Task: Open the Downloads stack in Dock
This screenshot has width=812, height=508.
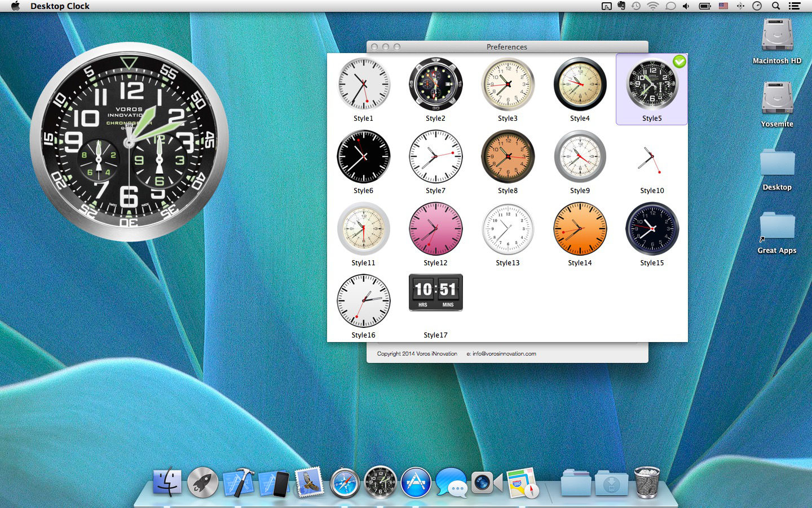Action: coord(612,483)
